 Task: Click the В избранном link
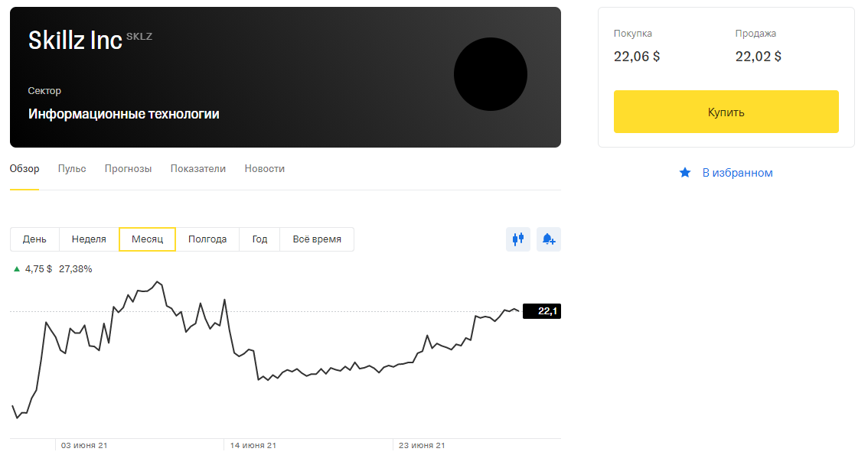(x=737, y=173)
